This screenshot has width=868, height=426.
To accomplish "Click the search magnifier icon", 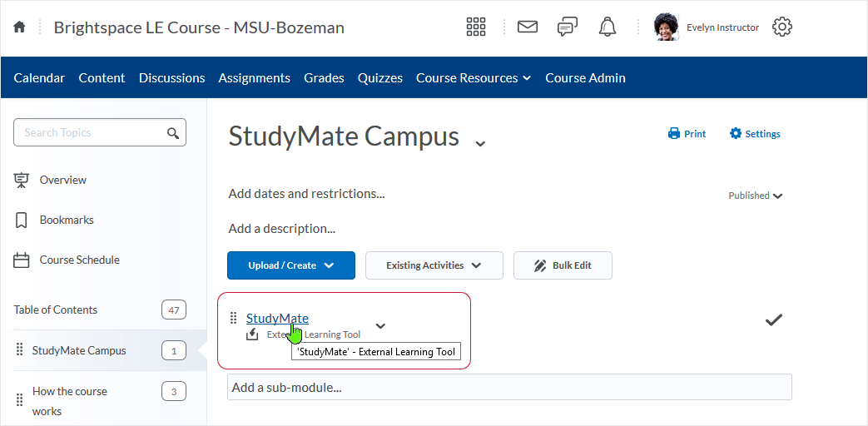I will (x=173, y=133).
